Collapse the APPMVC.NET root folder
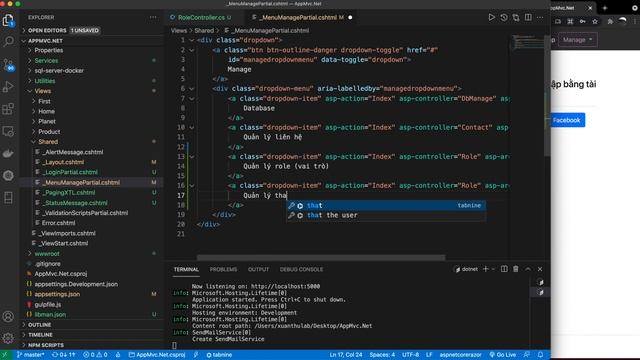The width and height of the screenshot is (640, 360). pos(24,41)
